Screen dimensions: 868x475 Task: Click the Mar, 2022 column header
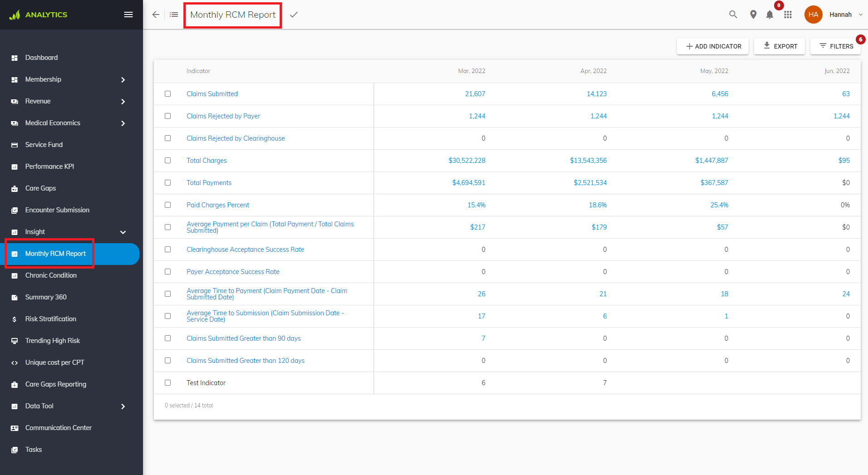tap(472, 71)
